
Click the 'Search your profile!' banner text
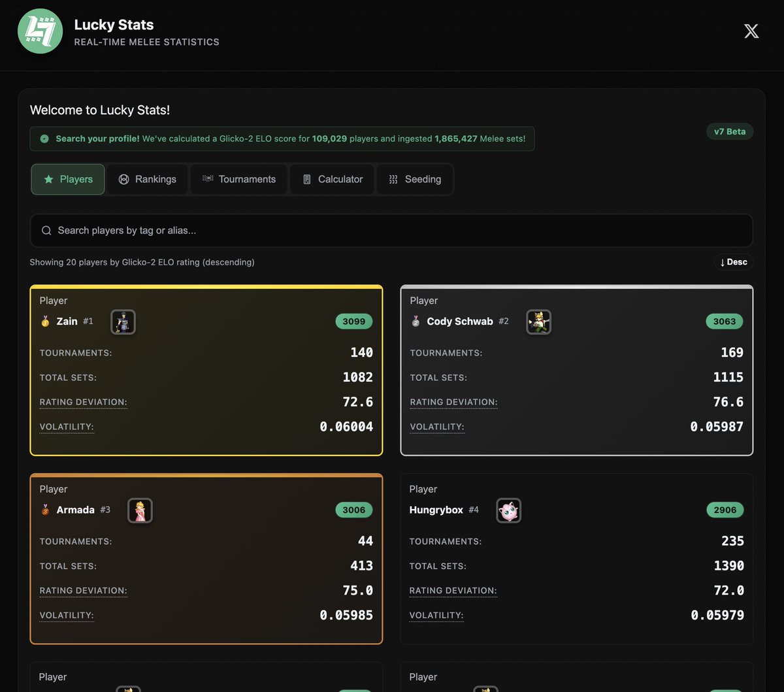pyautogui.click(x=97, y=139)
